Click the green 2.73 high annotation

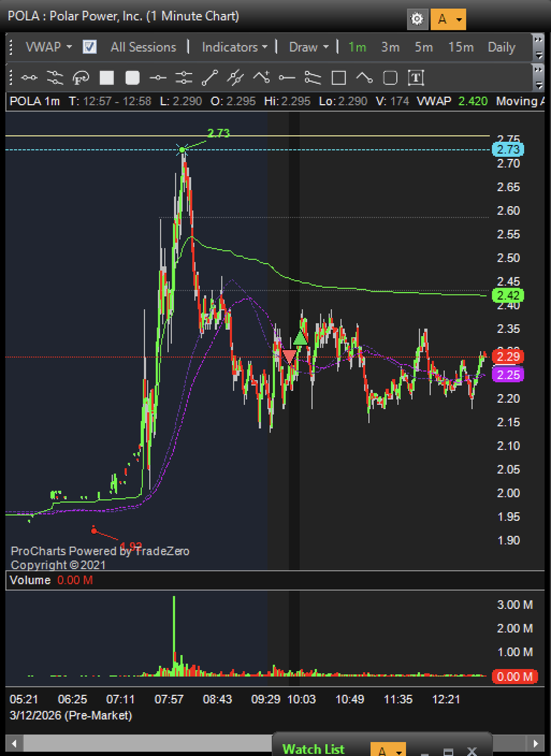point(218,133)
